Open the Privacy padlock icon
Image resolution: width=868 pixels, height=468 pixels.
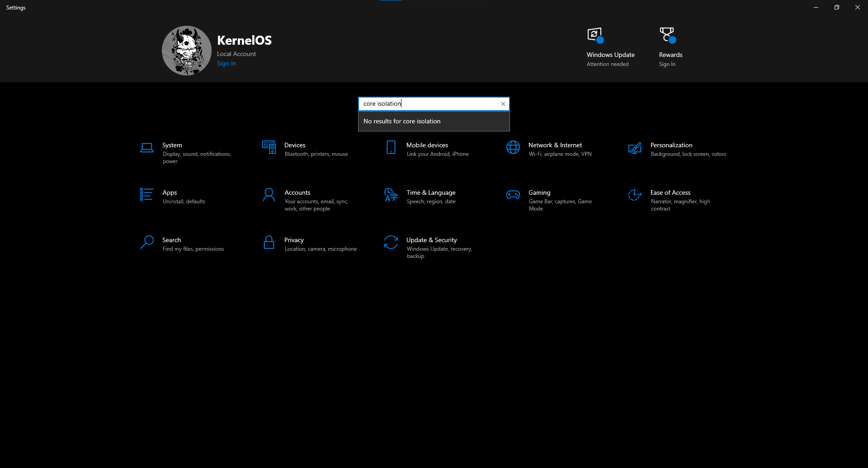[x=269, y=242]
